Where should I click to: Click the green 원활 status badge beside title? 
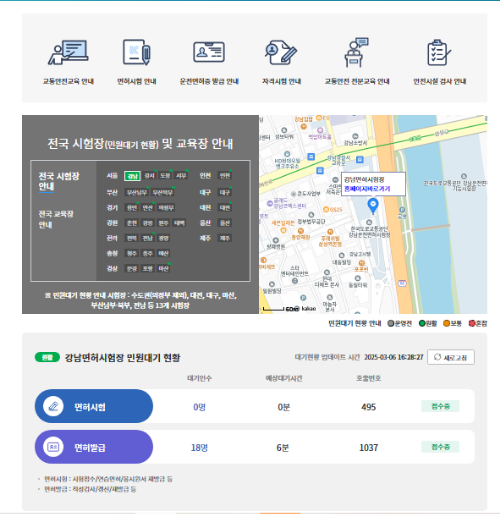(47, 357)
